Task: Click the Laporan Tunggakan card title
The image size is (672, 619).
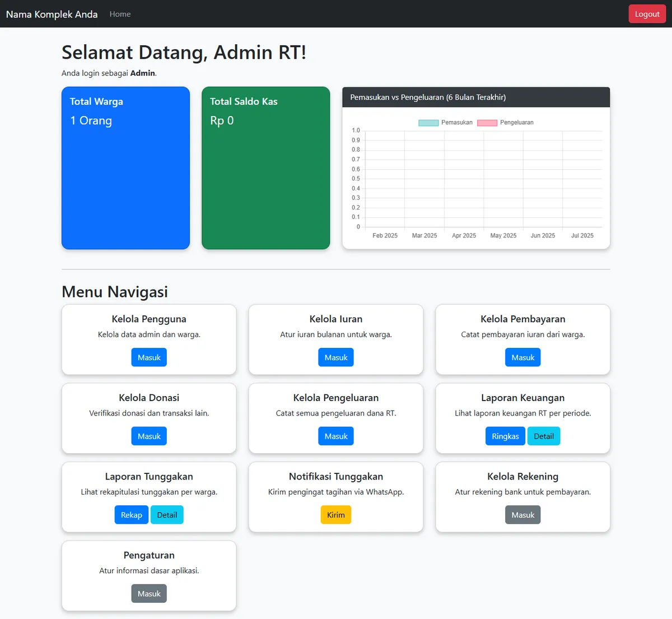Action: point(149,477)
